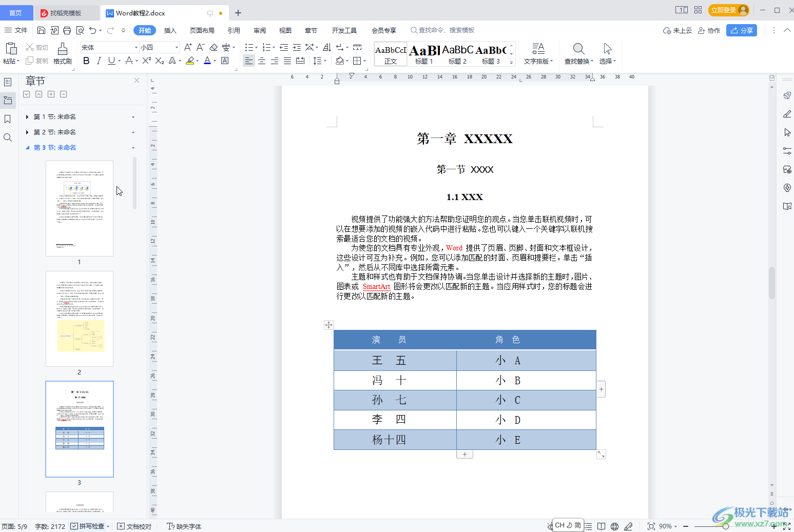Apply distributed alignment
Viewport: 794px width, 532px height.
click(x=300, y=61)
